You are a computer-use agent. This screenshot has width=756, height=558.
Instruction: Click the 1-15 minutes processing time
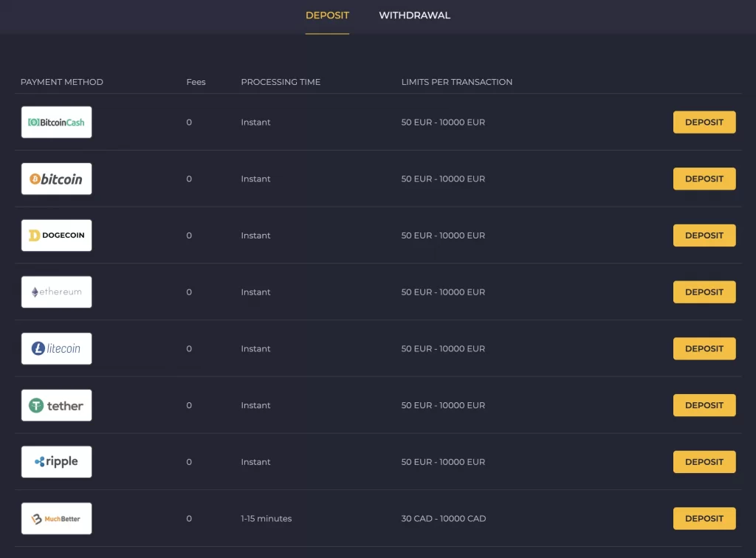pos(266,518)
